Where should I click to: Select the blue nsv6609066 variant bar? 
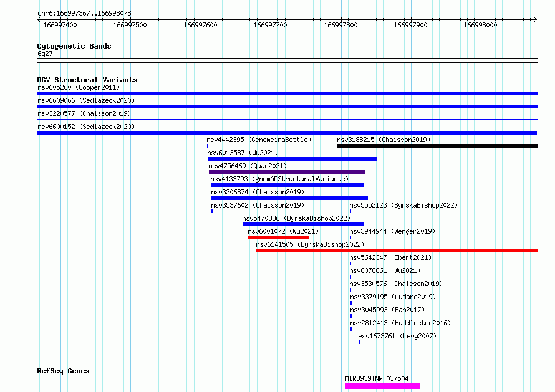tap(287, 107)
